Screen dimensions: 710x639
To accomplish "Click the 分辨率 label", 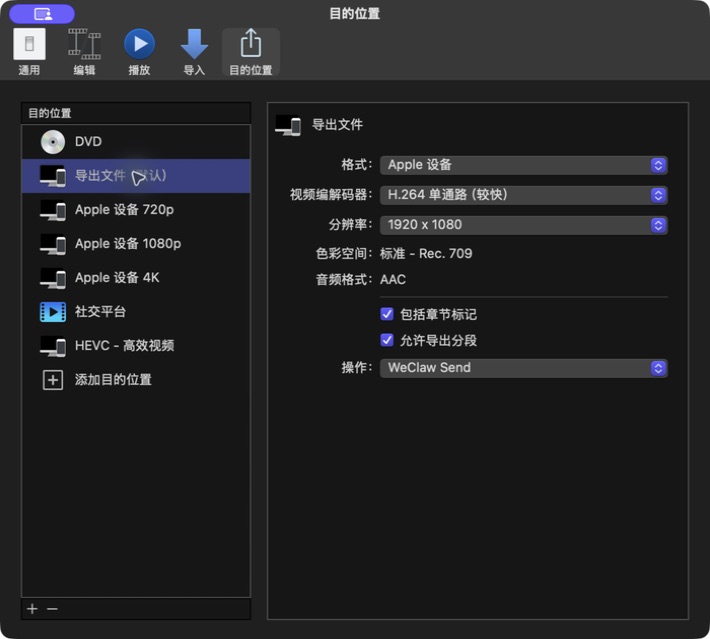I will pos(350,225).
